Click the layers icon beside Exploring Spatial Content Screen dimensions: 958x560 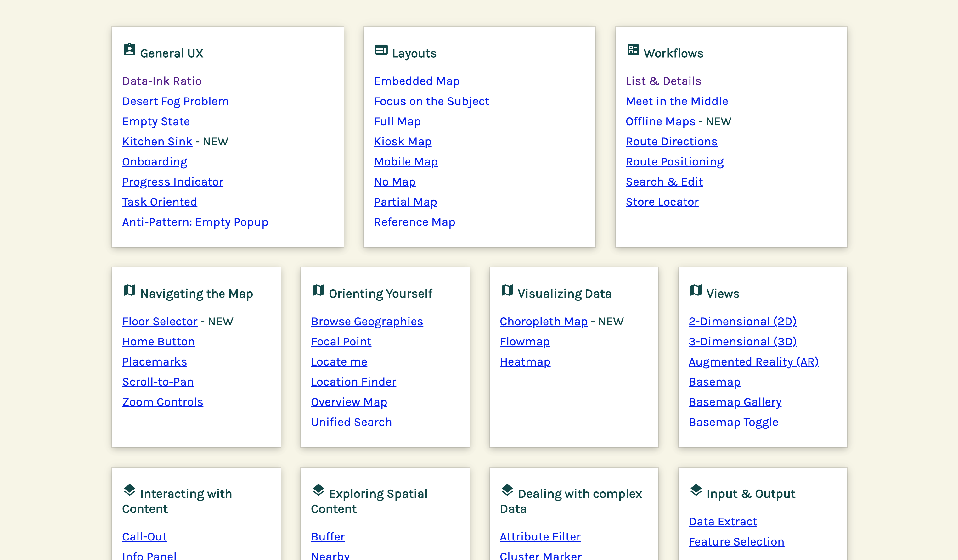coord(318,491)
